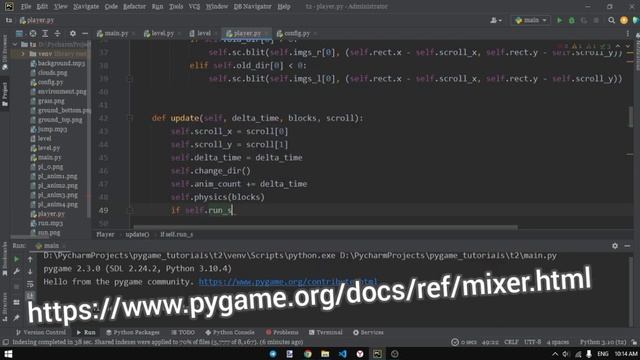640x360 pixels.
Task: Open the File menu
Action: click(26, 7)
